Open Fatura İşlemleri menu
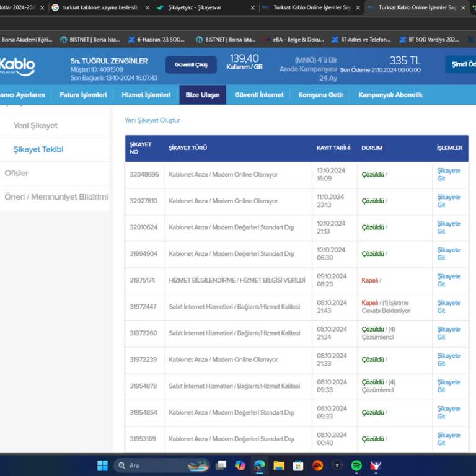The image size is (476, 476). click(83, 95)
